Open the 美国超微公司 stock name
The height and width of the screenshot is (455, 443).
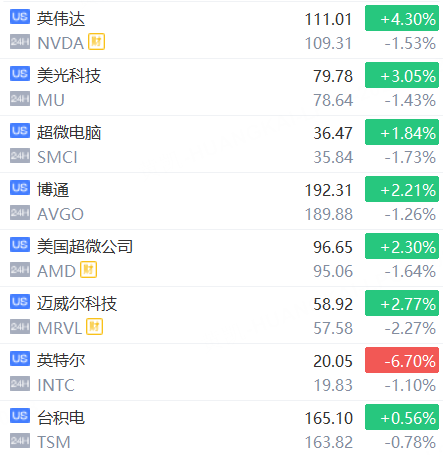pyautogui.click(x=85, y=246)
